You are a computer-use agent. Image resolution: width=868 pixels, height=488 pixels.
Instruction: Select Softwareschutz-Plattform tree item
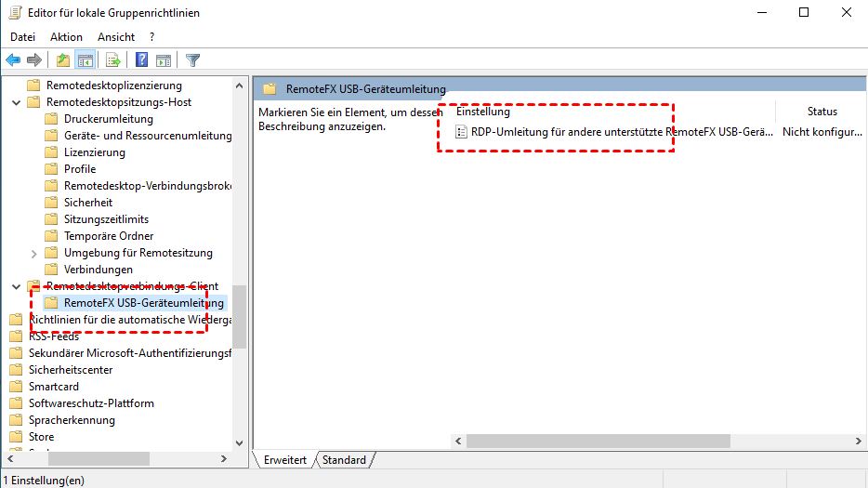click(x=91, y=403)
